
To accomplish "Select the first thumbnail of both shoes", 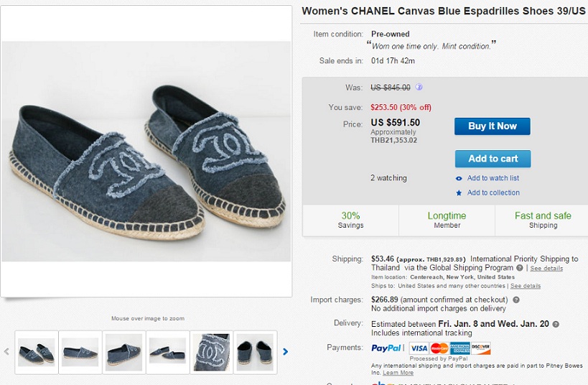I will (37, 352).
